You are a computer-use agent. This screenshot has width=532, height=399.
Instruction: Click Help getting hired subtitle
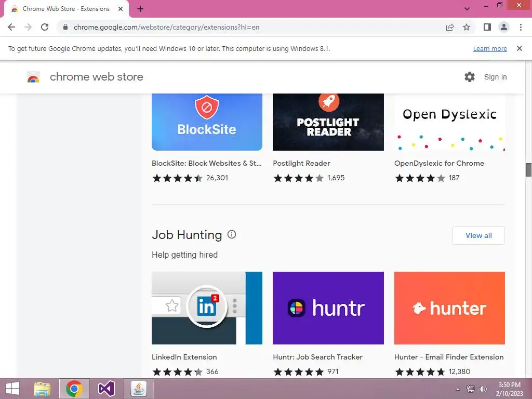[x=184, y=255]
